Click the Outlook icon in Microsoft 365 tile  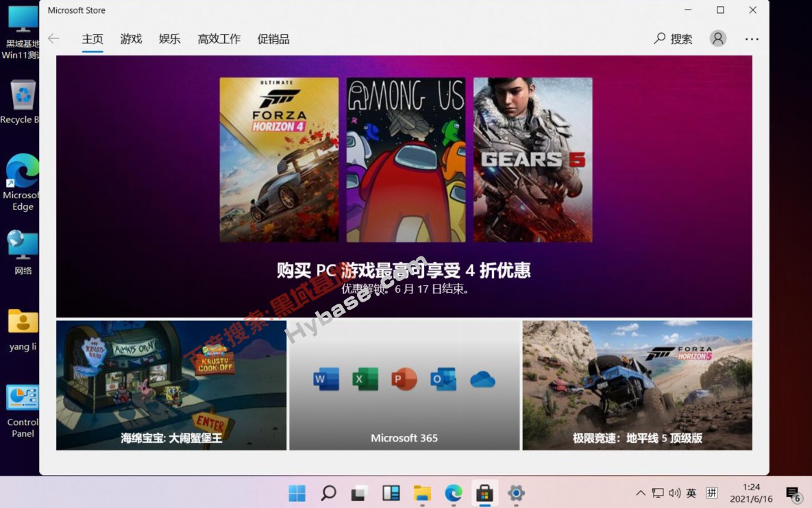(443, 379)
